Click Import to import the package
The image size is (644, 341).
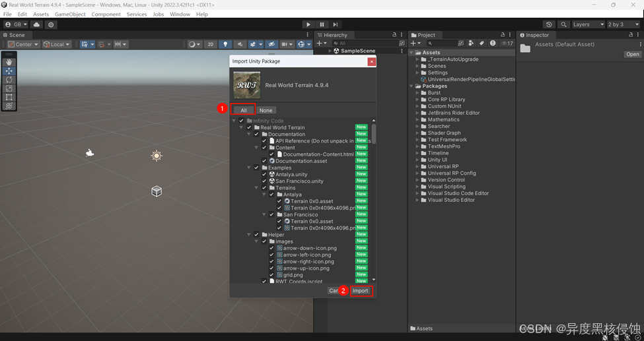click(x=361, y=290)
